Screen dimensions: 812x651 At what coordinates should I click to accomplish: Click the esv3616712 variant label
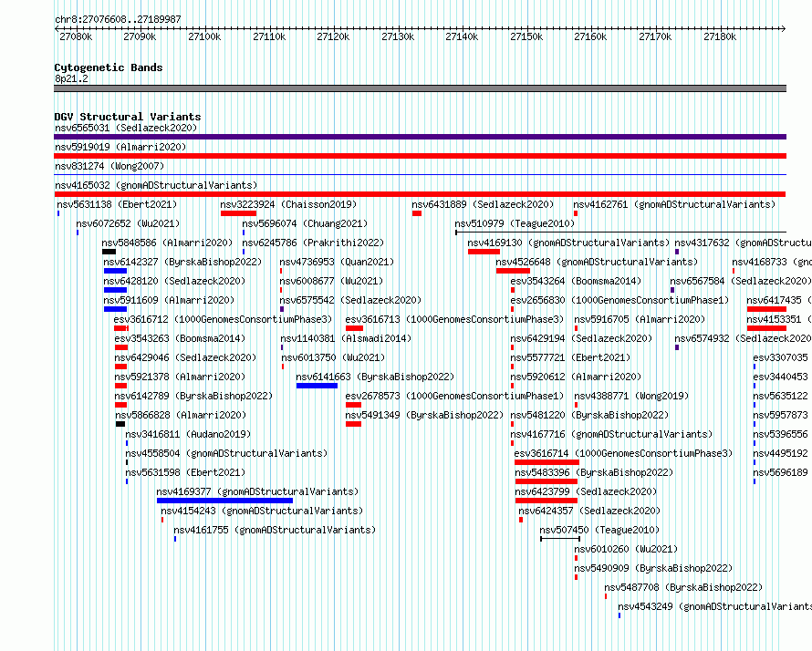pyautogui.click(x=223, y=319)
